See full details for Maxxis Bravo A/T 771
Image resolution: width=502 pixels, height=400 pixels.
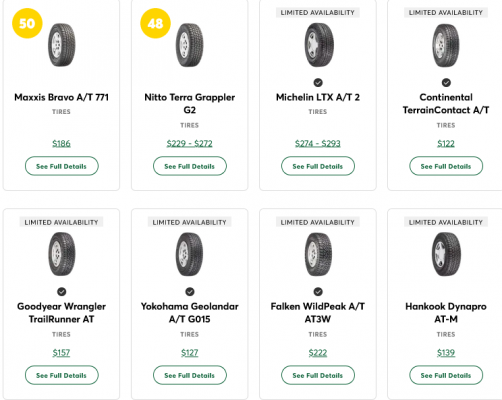pyautogui.click(x=62, y=166)
